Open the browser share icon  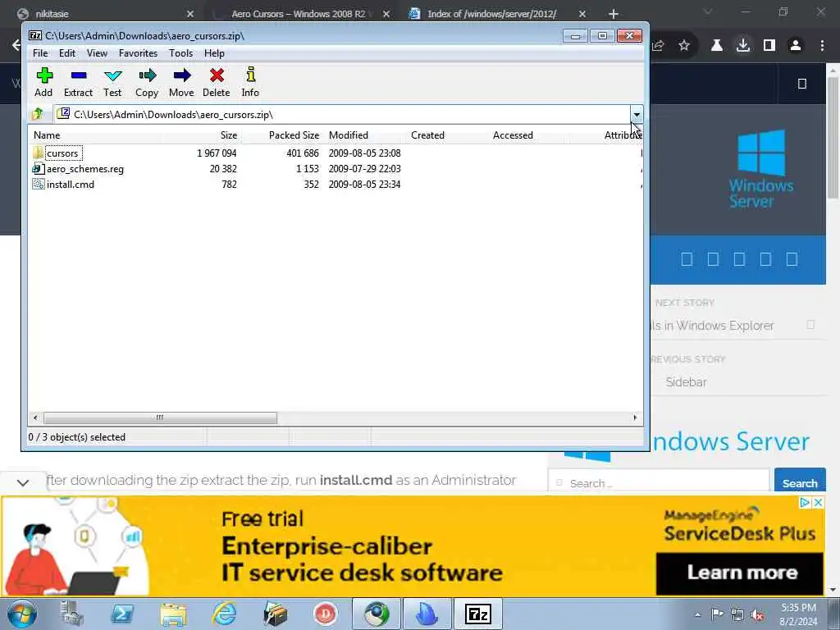659,46
